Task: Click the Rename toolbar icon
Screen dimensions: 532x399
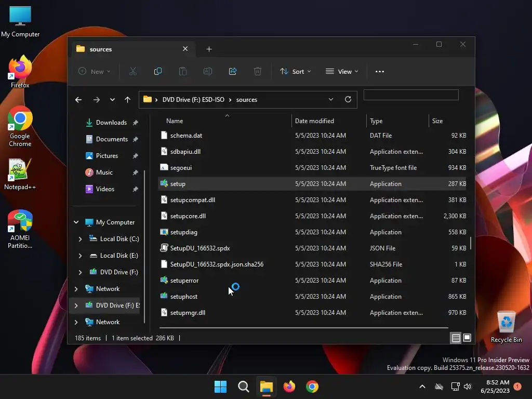Action: point(208,72)
